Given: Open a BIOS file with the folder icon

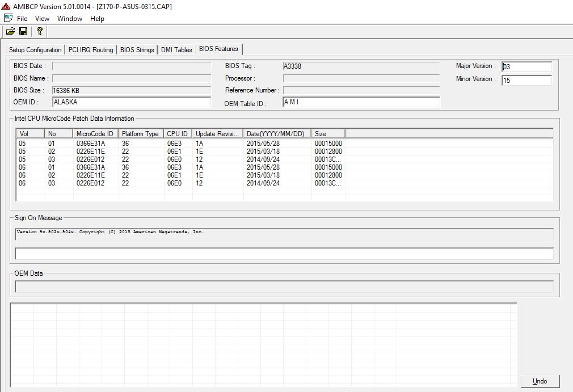Looking at the screenshot, I should 10,31.
